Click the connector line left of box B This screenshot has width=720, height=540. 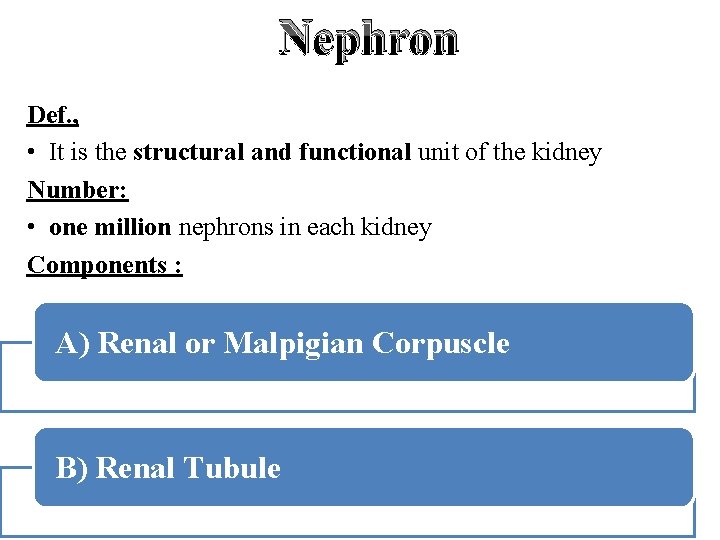pyautogui.click(x=17, y=467)
